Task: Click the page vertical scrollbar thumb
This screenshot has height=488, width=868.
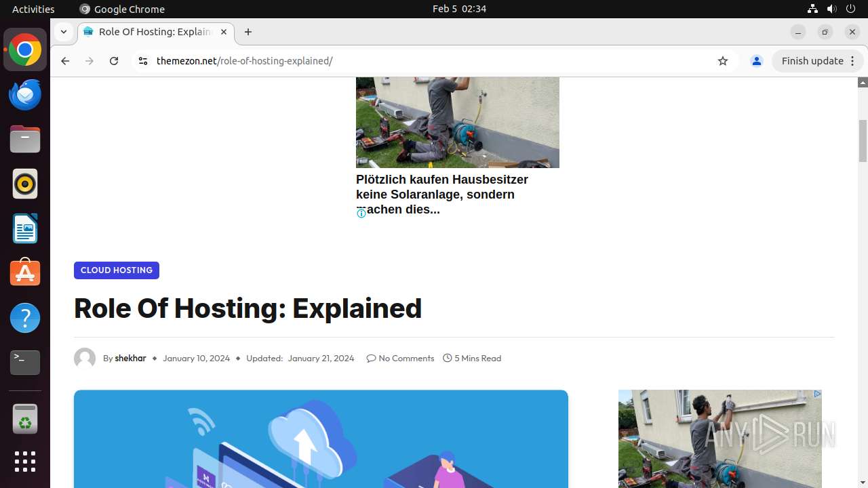Action: pyautogui.click(x=863, y=141)
